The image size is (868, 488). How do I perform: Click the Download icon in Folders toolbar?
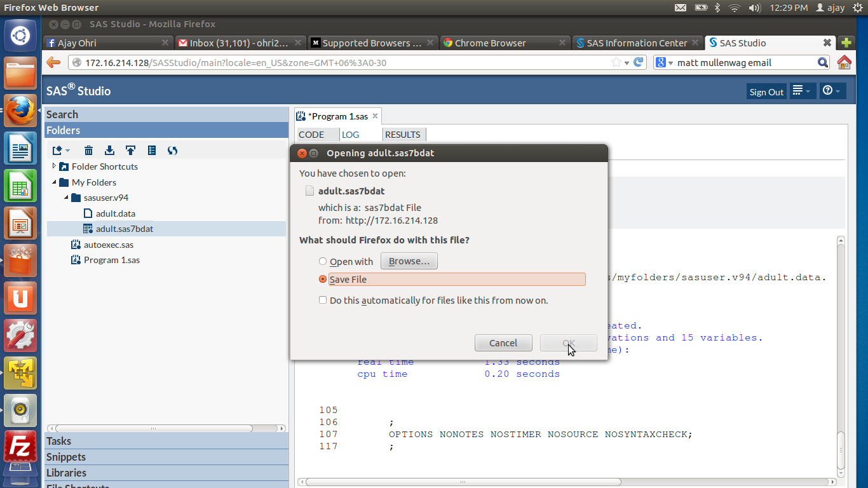point(109,151)
